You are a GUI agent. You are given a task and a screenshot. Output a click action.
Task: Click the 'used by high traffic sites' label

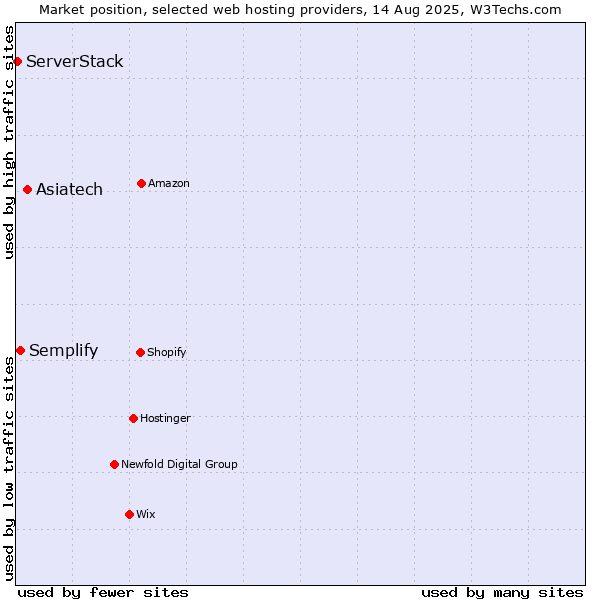click(8, 142)
